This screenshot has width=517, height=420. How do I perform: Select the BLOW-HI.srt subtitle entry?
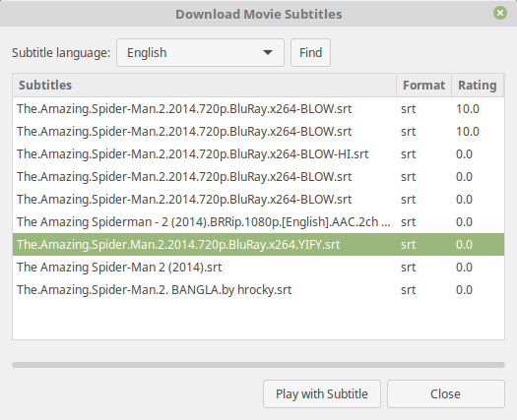258,154
